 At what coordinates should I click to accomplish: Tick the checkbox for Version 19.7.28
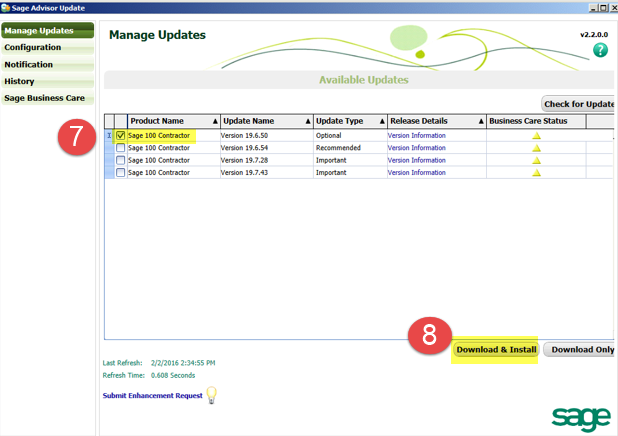pos(121,160)
